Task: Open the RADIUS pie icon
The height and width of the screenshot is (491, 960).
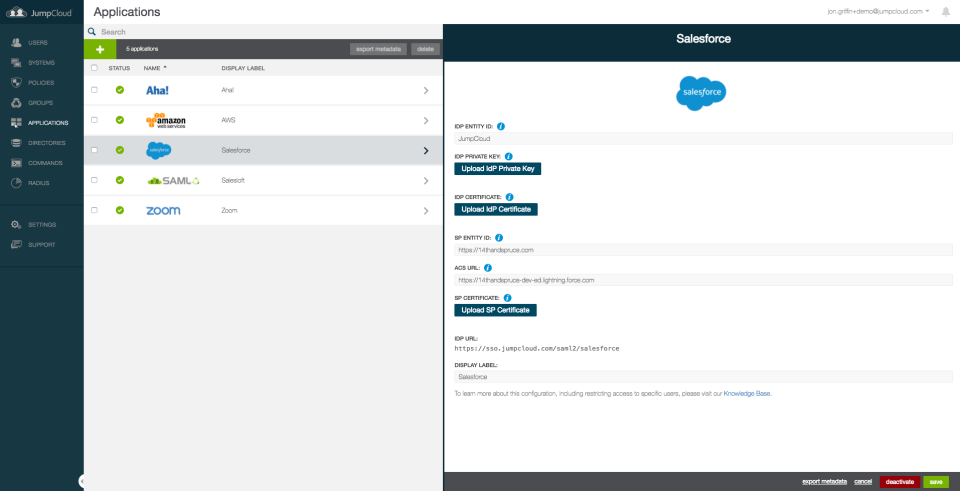Action: pos(17,183)
